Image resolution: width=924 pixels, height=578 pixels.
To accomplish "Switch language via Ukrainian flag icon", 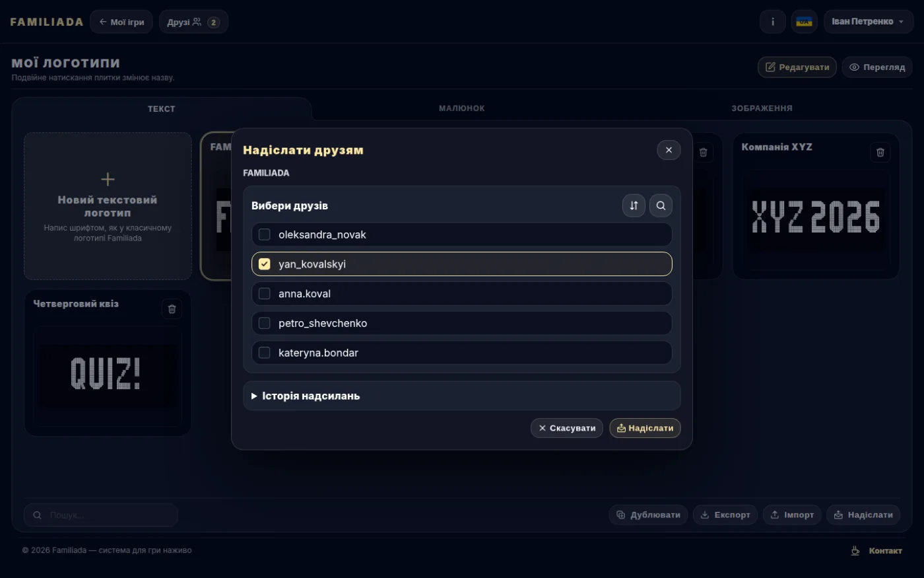I will [x=804, y=22].
